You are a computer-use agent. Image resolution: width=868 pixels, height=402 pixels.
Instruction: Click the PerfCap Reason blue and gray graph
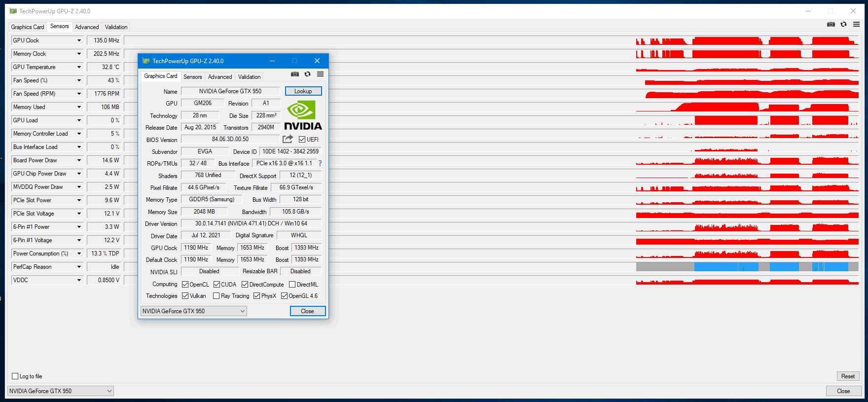[747, 267]
